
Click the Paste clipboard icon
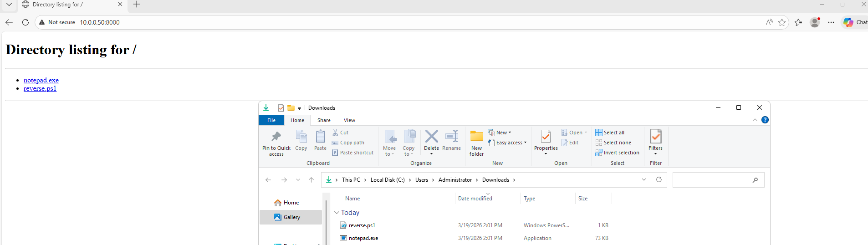[x=320, y=137]
